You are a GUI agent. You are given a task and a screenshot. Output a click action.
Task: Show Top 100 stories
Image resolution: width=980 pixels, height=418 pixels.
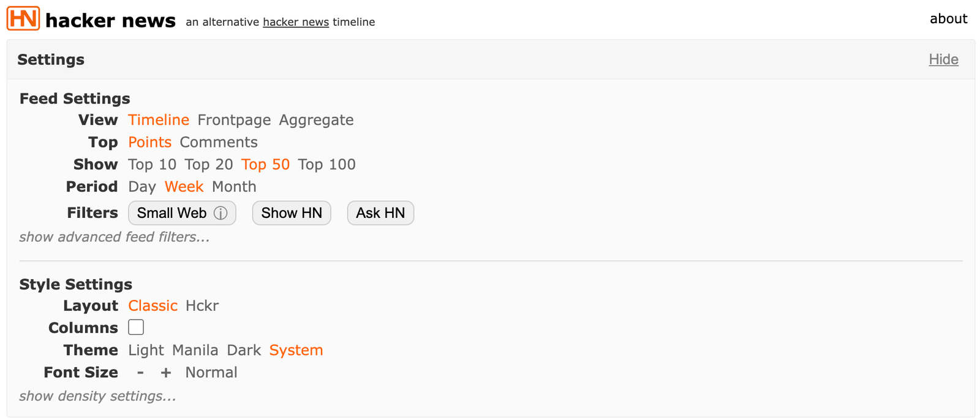pos(326,164)
